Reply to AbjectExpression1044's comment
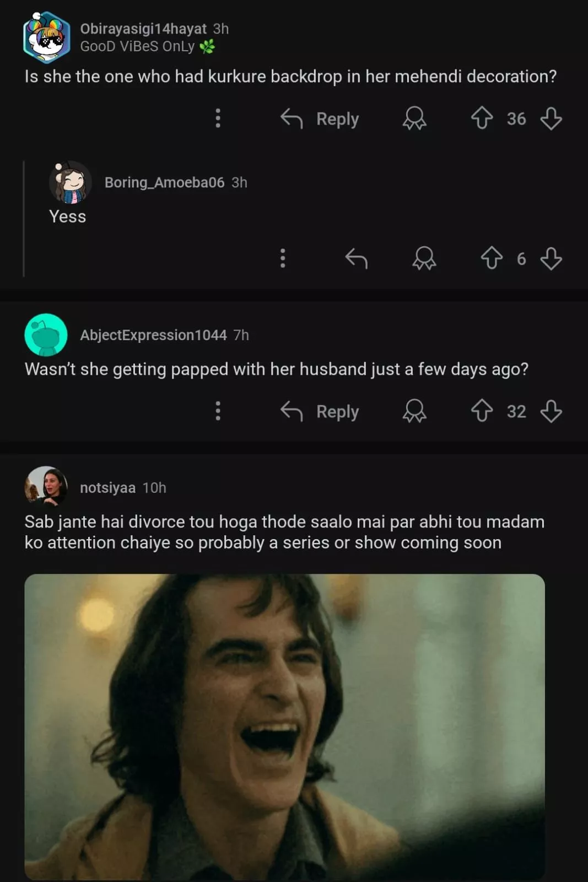 point(320,411)
